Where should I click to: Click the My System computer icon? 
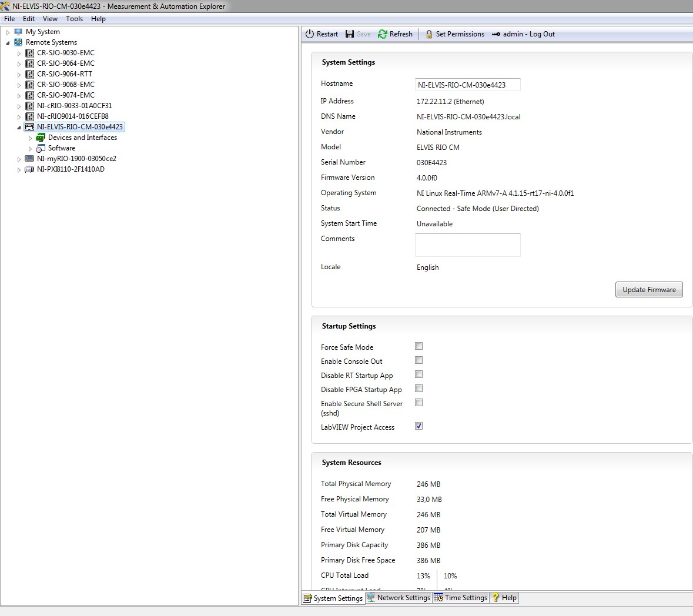(x=18, y=32)
